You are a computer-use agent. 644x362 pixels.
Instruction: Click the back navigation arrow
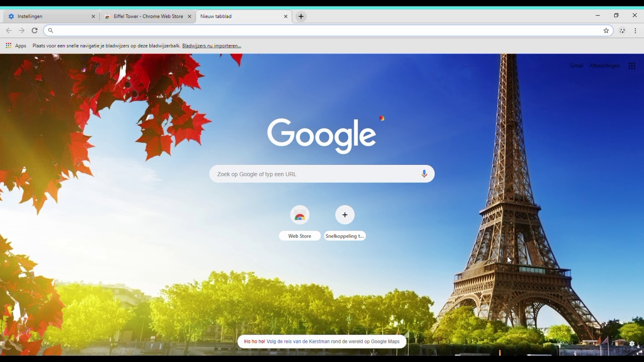coord(9,31)
